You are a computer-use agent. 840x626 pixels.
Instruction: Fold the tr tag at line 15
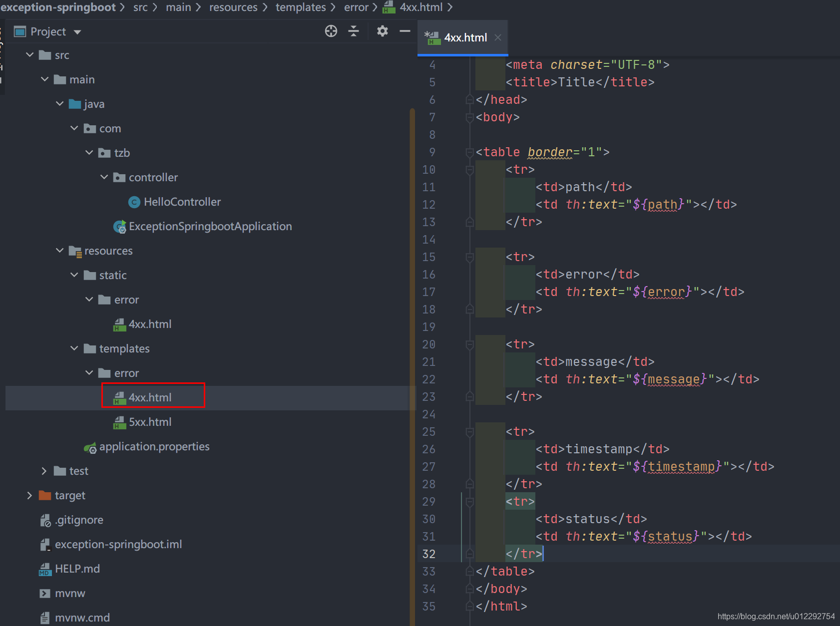[469, 257]
